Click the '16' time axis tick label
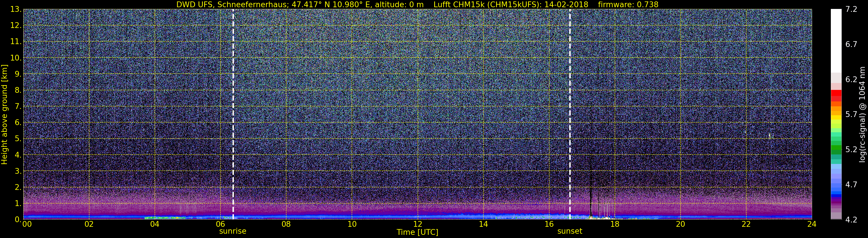 tap(549, 224)
